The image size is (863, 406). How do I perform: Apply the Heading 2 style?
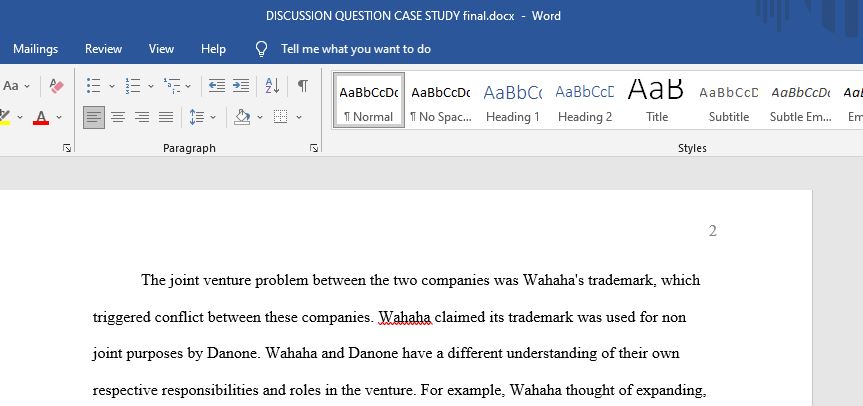(x=585, y=100)
